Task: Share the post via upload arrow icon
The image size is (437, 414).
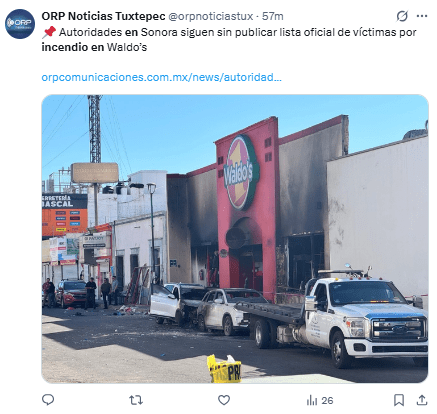Action: (422, 400)
